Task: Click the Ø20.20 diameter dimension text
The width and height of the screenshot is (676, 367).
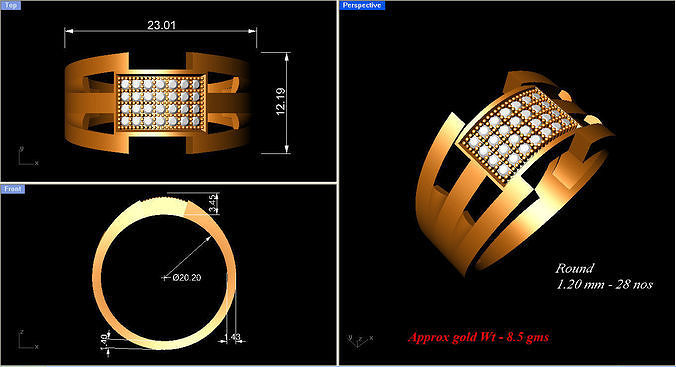Action: point(187,278)
